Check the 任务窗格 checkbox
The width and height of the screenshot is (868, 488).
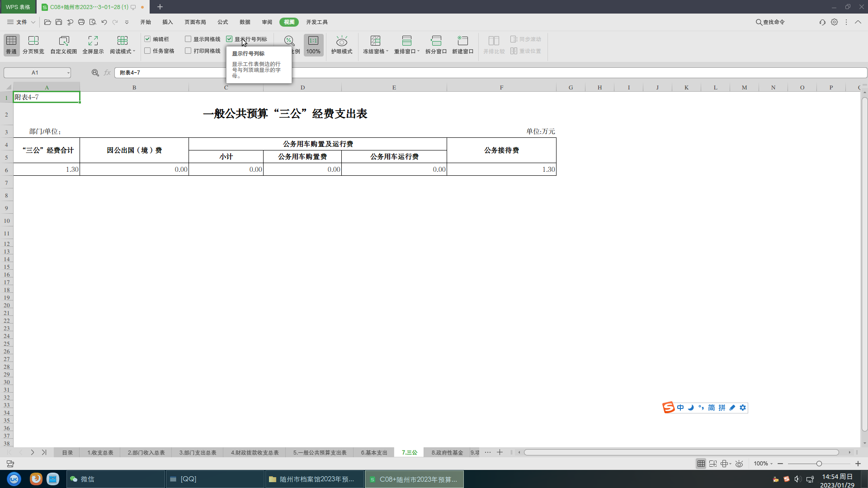[147, 51]
